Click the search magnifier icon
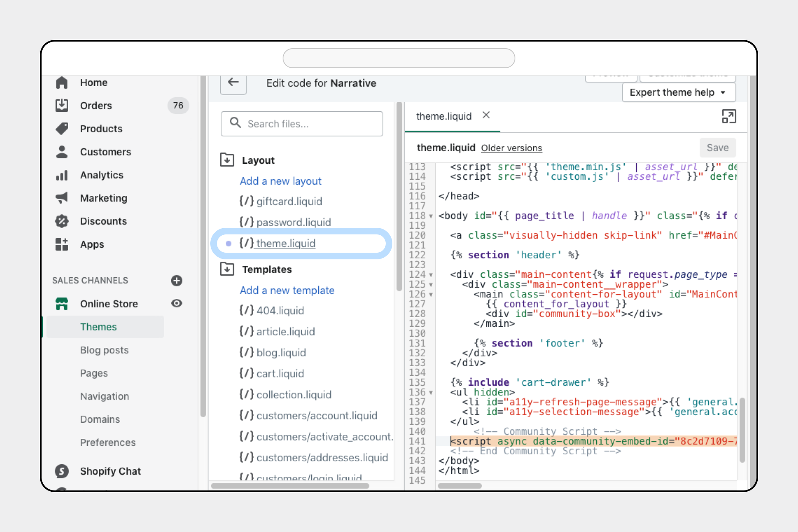Image resolution: width=798 pixels, height=532 pixels. pyautogui.click(x=235, y=123)
